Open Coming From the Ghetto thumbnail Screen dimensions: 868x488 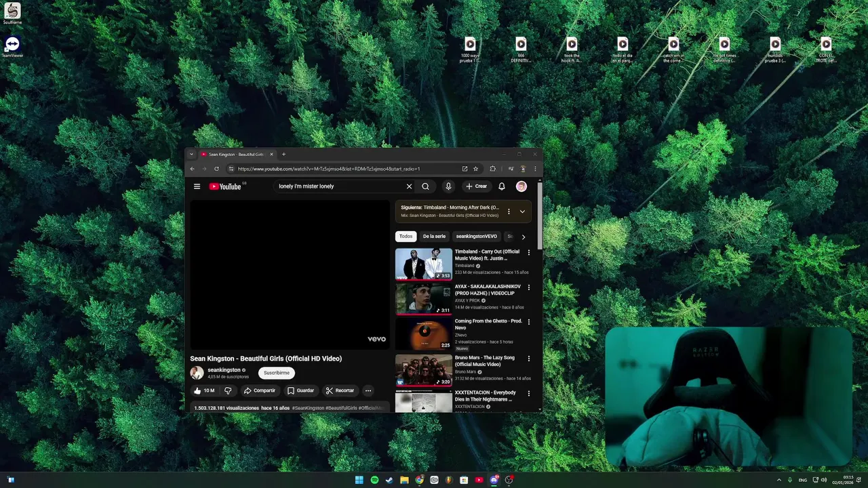pos(424,334)
